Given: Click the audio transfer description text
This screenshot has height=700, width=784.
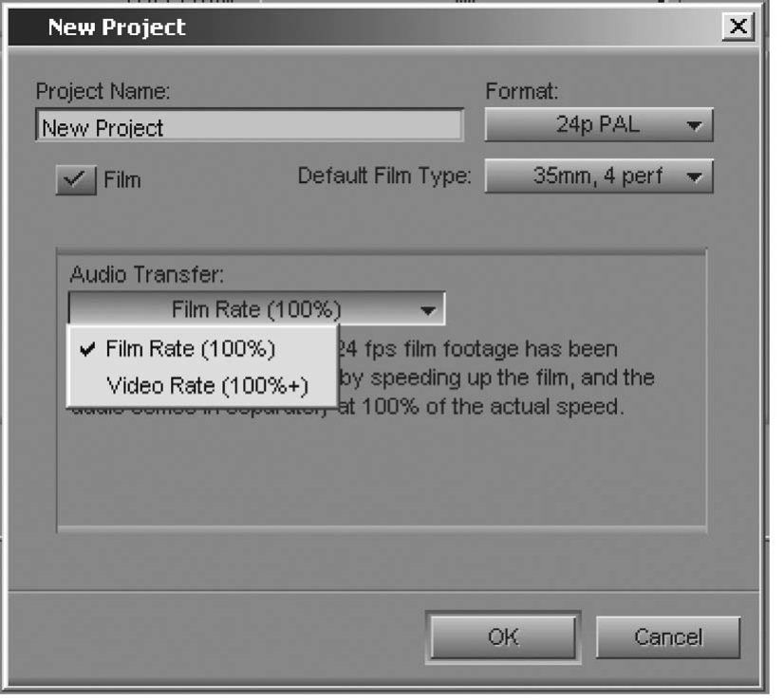Looking at the screenshot, I should 495,378.
